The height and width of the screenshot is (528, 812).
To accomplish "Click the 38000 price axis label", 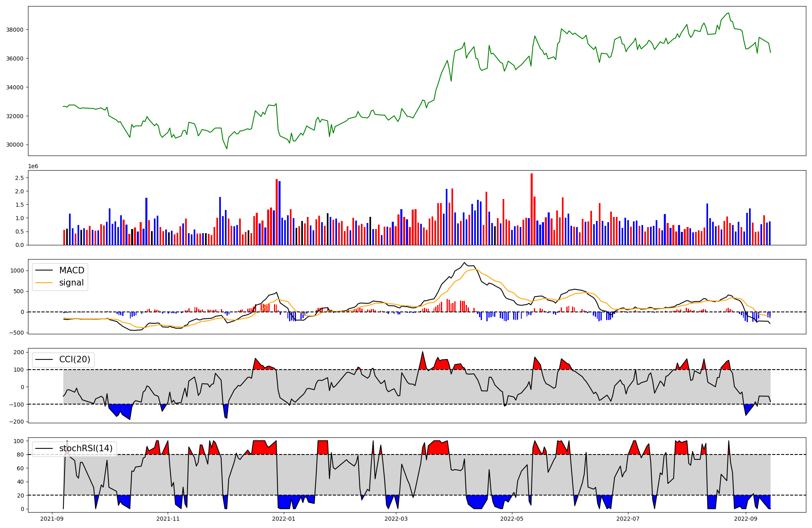I will coord(15,30).
